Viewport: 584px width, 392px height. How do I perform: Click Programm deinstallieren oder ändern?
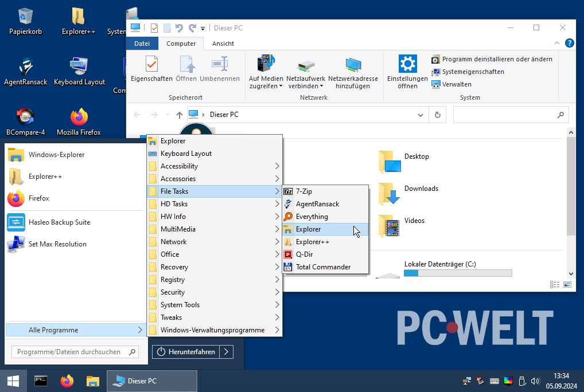click(x=492, y=59)
